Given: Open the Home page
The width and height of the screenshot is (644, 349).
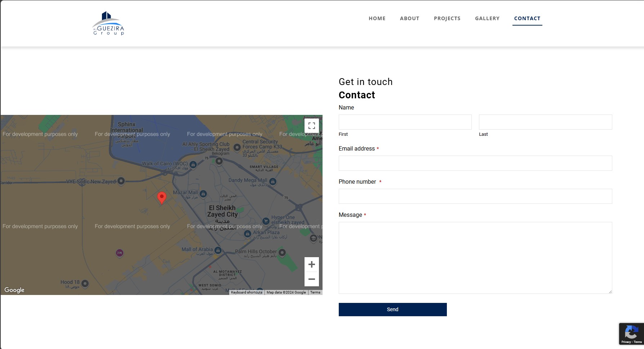Looking at the screenshot, I should click(377, 18).
